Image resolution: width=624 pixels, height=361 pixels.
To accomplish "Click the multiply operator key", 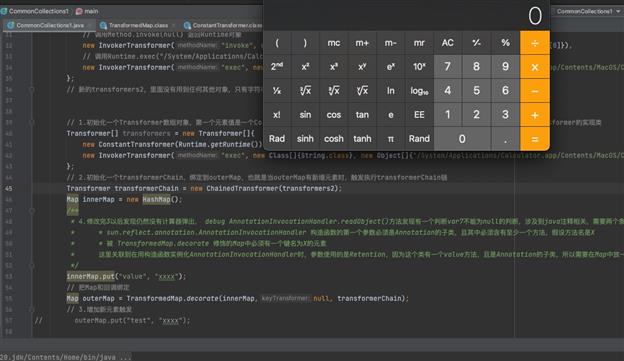I will tap(535, 66).
